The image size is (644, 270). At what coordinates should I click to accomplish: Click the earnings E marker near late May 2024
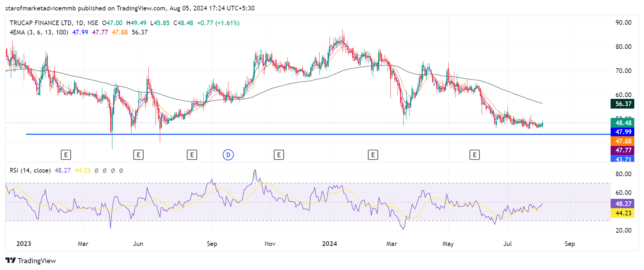tap(474, 155)
